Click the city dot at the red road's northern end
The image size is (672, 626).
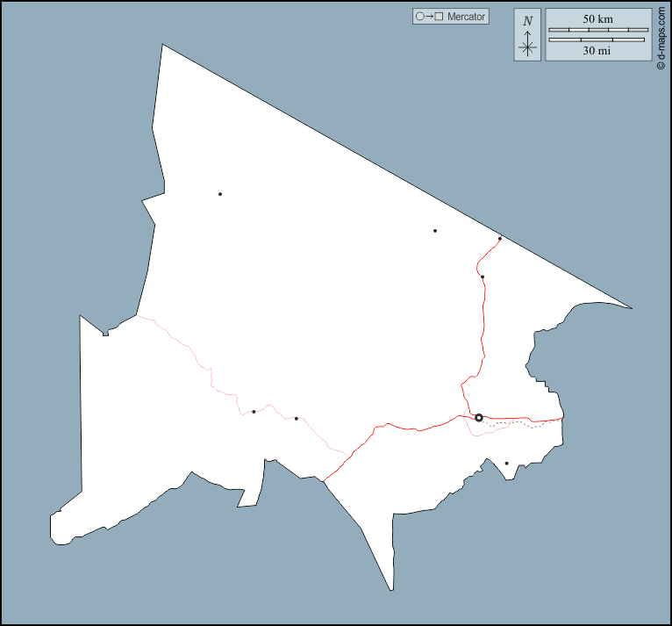(x=500, y=238)
